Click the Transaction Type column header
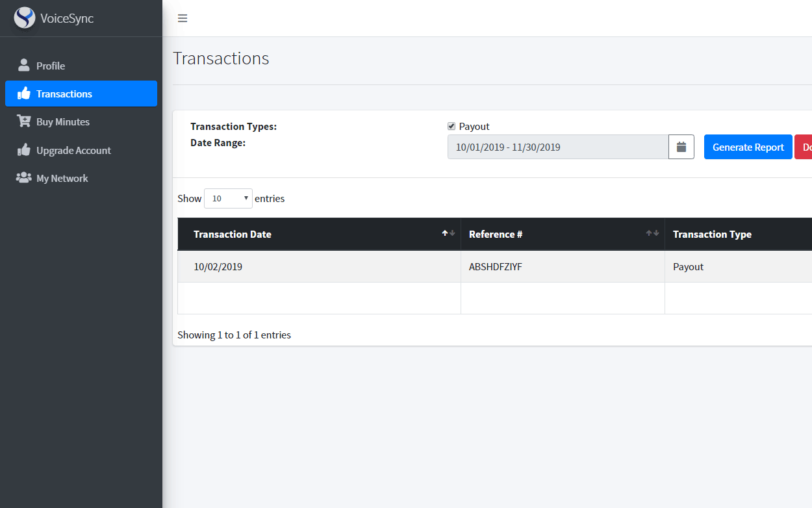Screen dimensions: 812x508 click(738, 234)
